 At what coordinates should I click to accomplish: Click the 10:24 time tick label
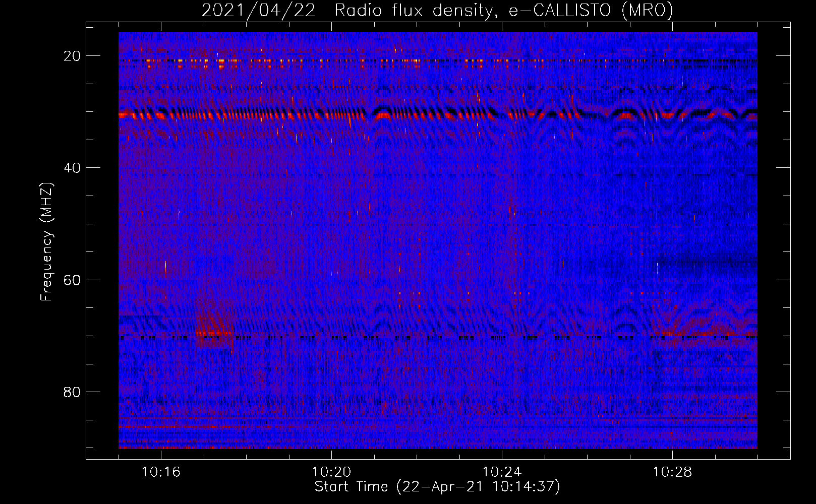coord(502,472)
